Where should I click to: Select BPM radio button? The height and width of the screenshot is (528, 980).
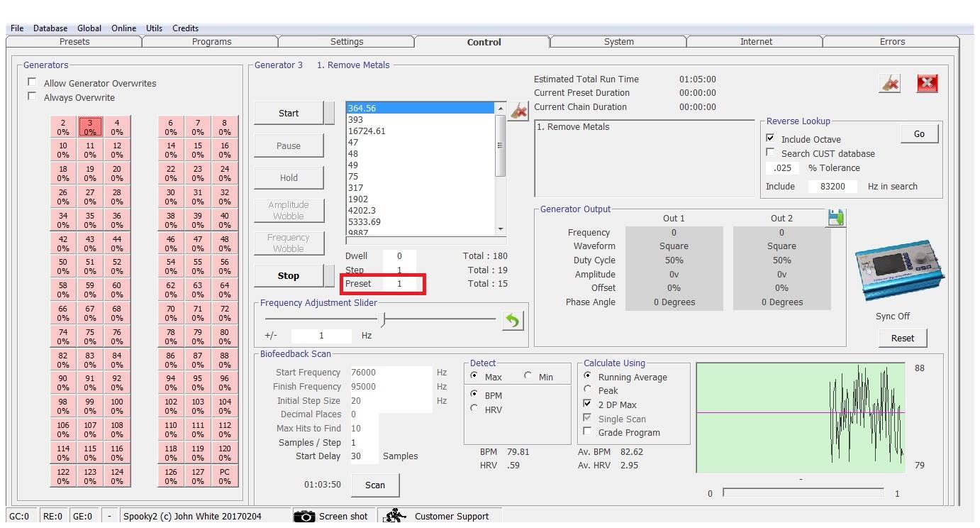(x=475, y=394)
